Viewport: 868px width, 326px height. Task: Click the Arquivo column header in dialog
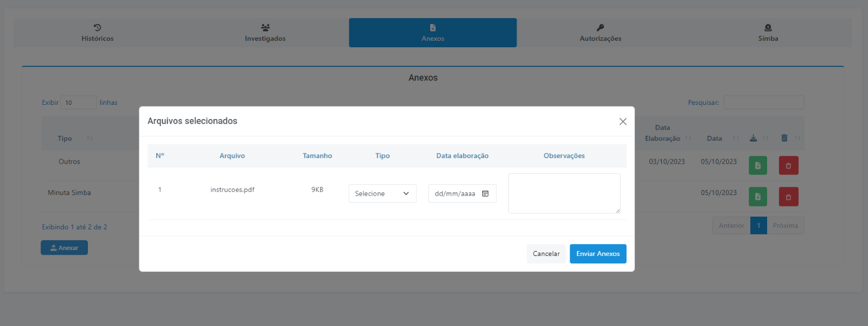tap(232, 156)
